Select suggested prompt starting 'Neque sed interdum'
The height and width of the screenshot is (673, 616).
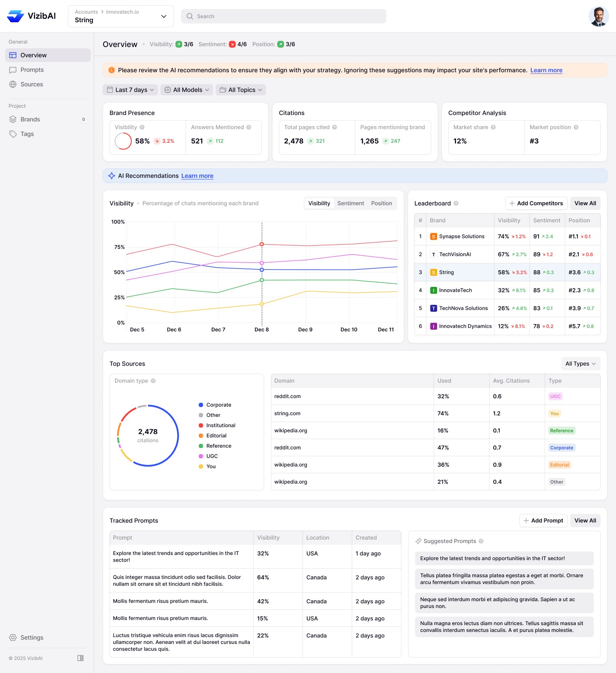click(504, 603)
